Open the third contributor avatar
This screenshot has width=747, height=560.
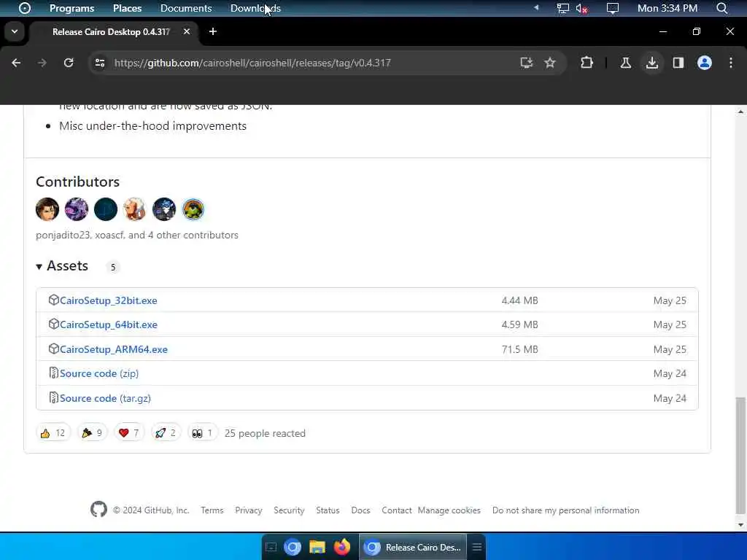click(x=106, y=209)
